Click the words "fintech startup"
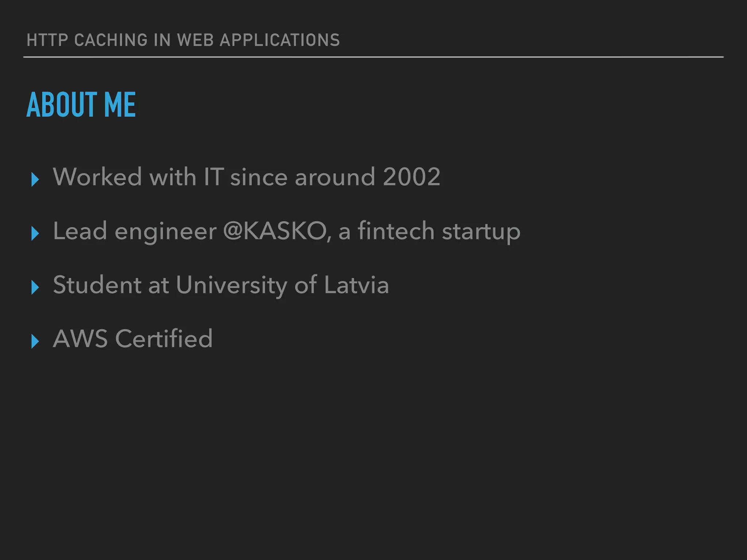Screen dimensions: 747x560 [x=439, y=231]
